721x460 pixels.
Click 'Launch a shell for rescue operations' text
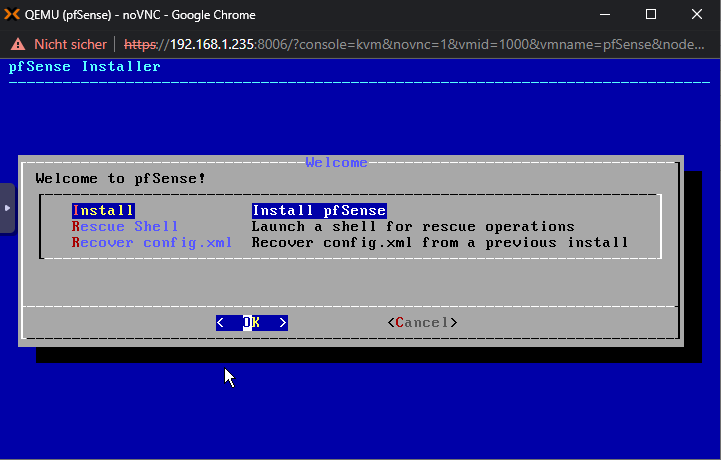pos(412,226)
